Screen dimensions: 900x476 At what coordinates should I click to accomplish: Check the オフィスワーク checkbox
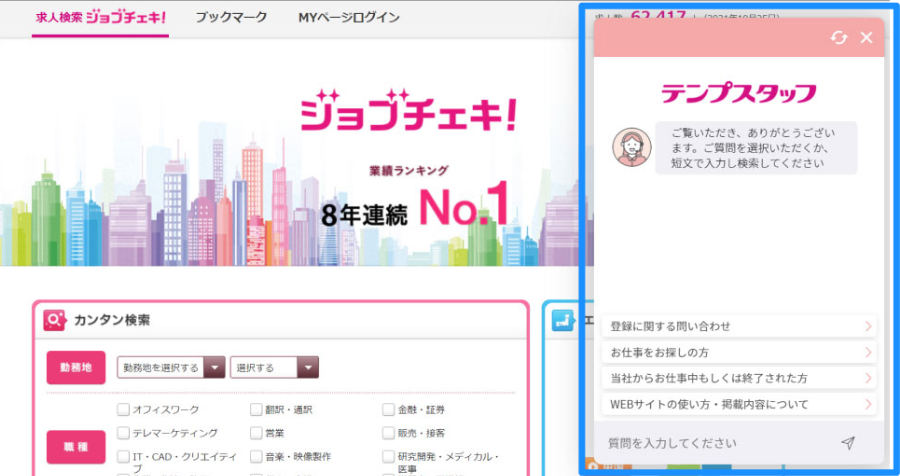123,409
